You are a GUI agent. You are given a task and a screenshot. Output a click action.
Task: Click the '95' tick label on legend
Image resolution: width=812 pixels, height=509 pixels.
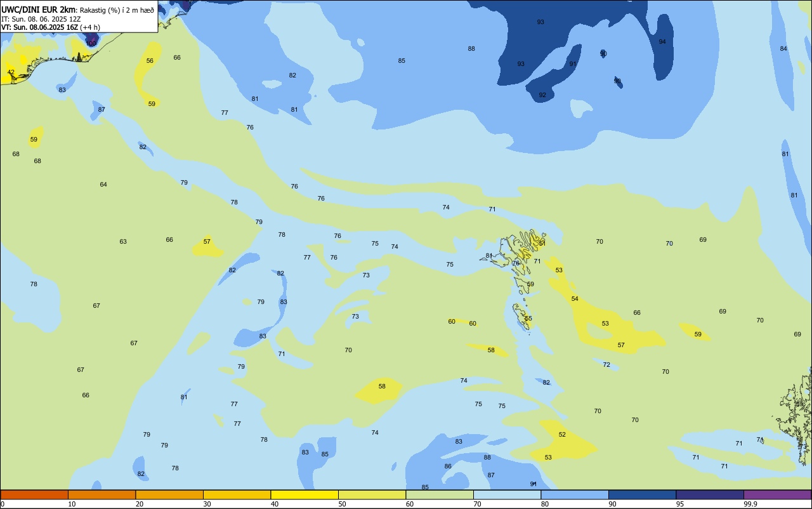(x=680, y=504)
